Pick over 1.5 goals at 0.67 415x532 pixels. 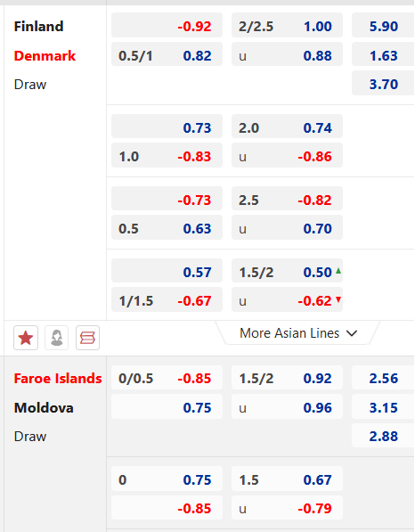point(287,479)
